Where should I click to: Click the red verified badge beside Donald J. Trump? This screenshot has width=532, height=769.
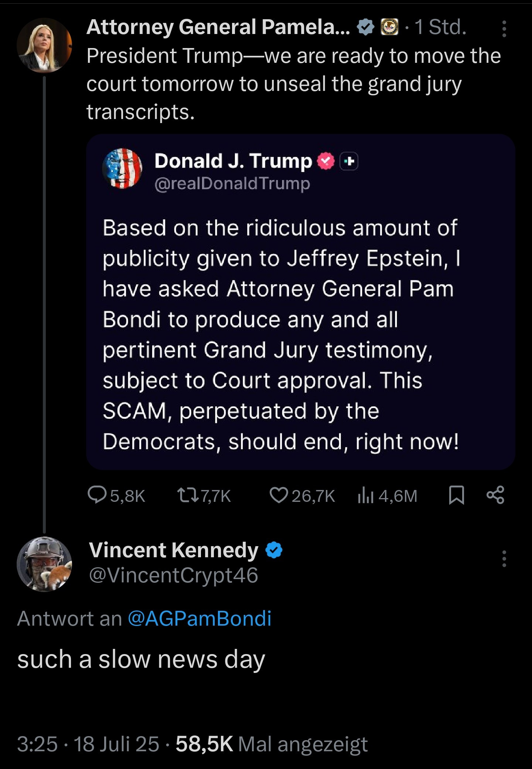[326, 161]
